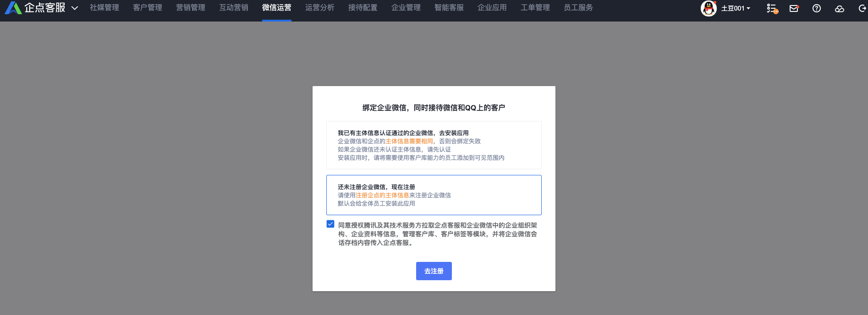Expand the 企点客服 product switcher chevron
Image resolution: width=868 pixels, height=315 pixels.
pyautogui.click(x=75, y=8)
